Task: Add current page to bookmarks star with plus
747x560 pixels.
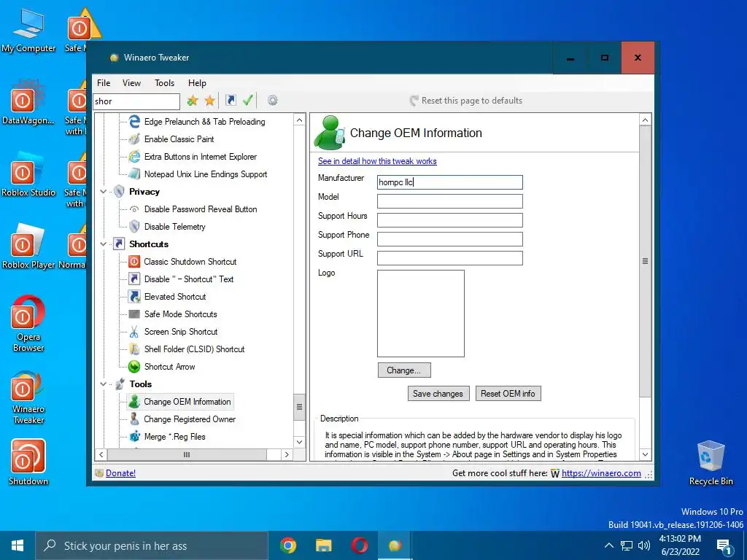Action: pos(193,101)
